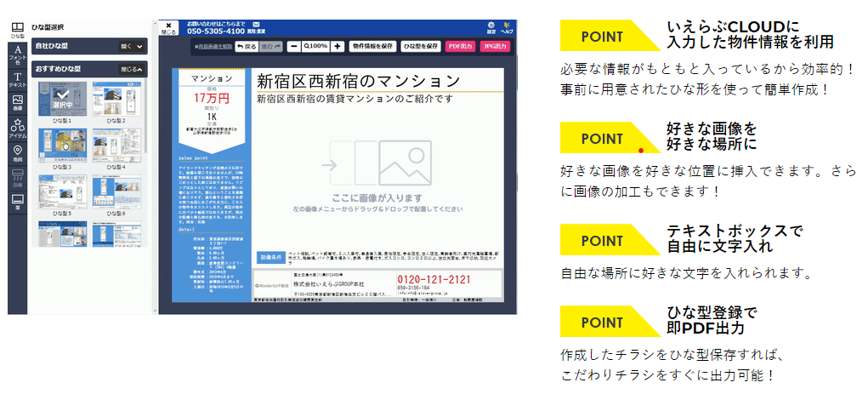Collapse the おすすめひな型 section with 閉じる
The image size is (868, 394).
[x=133, y=69]
